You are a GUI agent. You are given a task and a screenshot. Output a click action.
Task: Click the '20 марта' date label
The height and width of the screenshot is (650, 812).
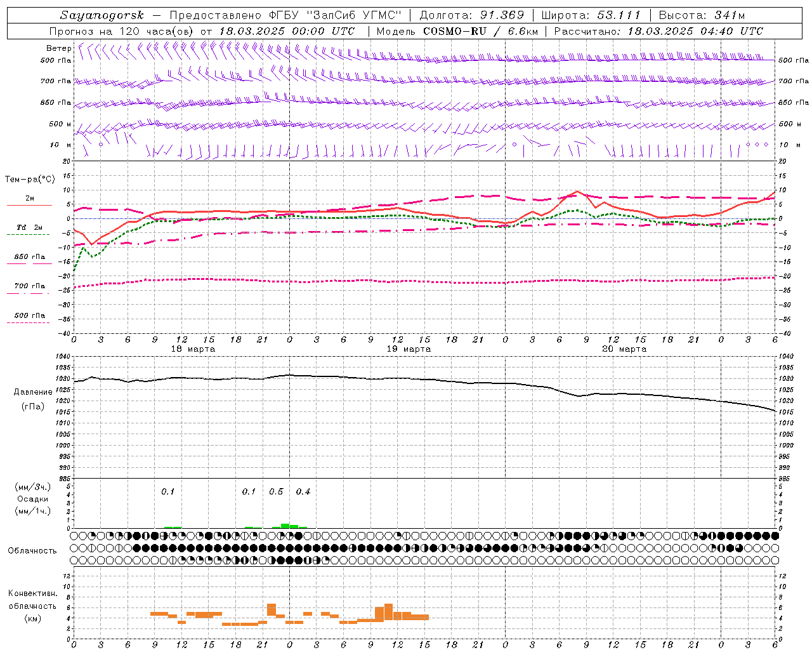pos(624,349)
